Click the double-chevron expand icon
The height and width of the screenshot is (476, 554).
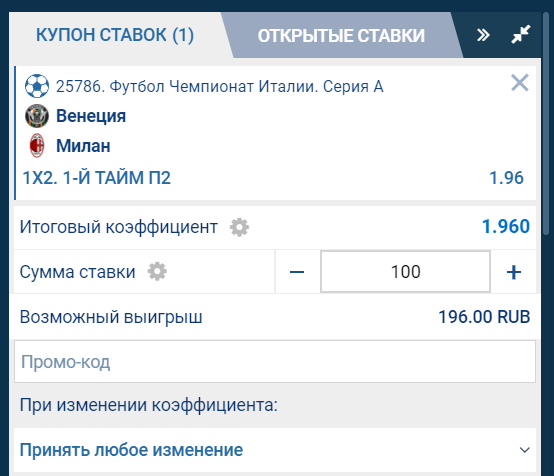point(483,35)
